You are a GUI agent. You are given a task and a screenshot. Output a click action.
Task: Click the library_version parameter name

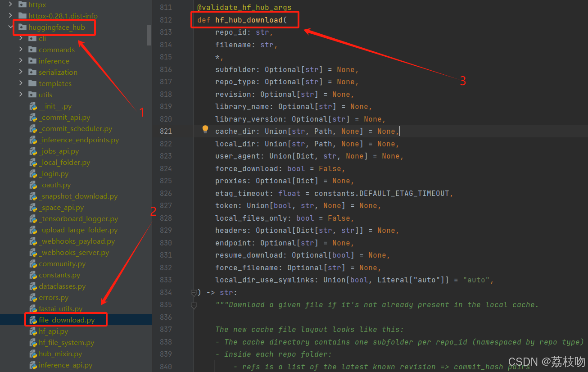click(x=249, y=119)
